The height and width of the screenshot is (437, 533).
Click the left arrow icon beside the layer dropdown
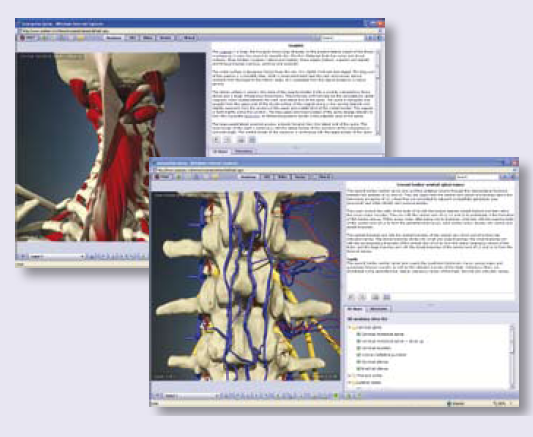(x=157, y=396)
